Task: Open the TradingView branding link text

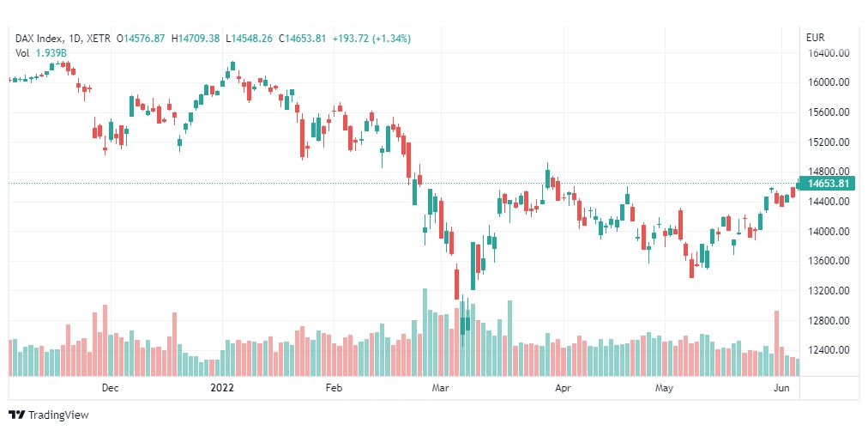Action: [x=57, y=415]
